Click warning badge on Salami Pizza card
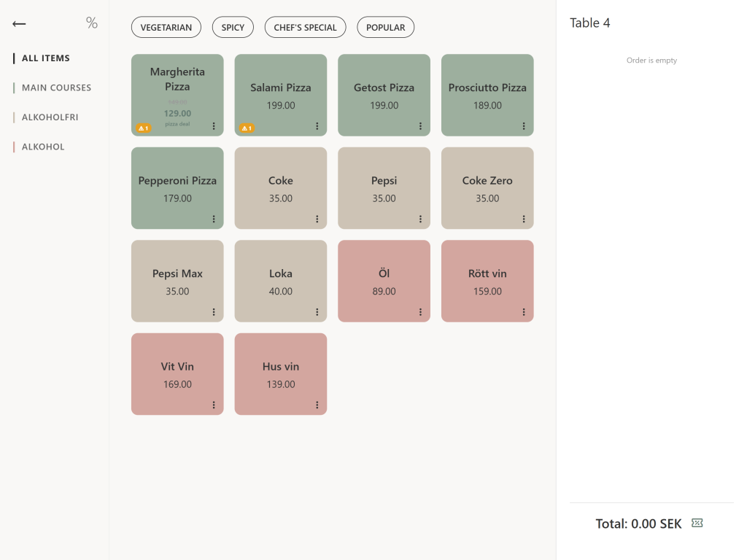 pos(247,128)
